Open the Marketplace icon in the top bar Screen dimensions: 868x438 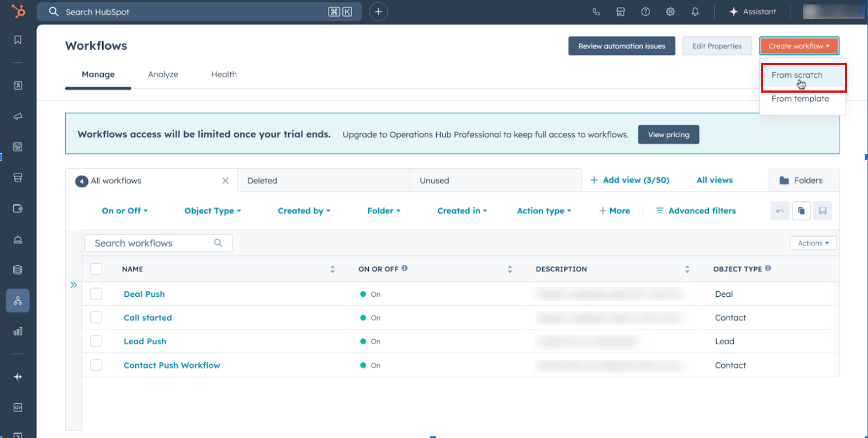pyautogui.click(x=621, y=12)
